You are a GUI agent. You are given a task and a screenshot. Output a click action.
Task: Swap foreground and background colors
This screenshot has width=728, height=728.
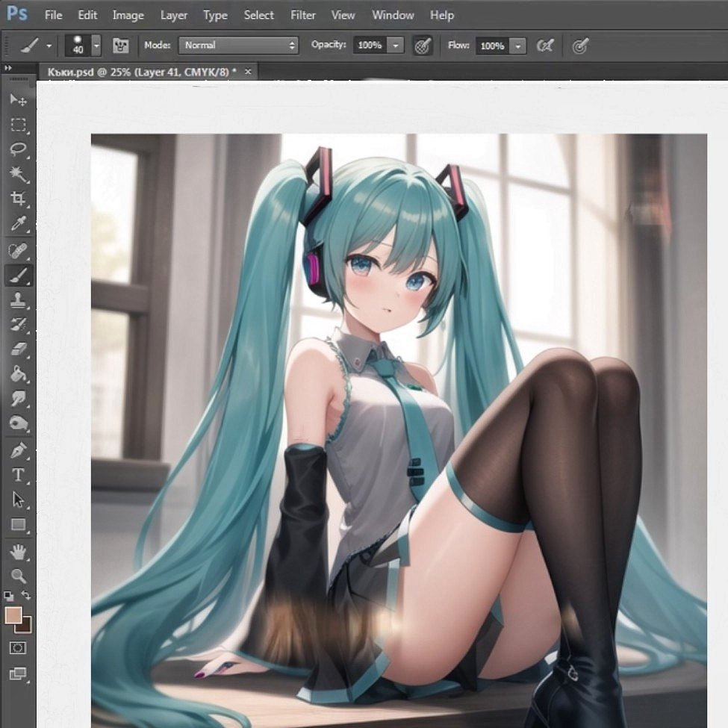[26, 595]
